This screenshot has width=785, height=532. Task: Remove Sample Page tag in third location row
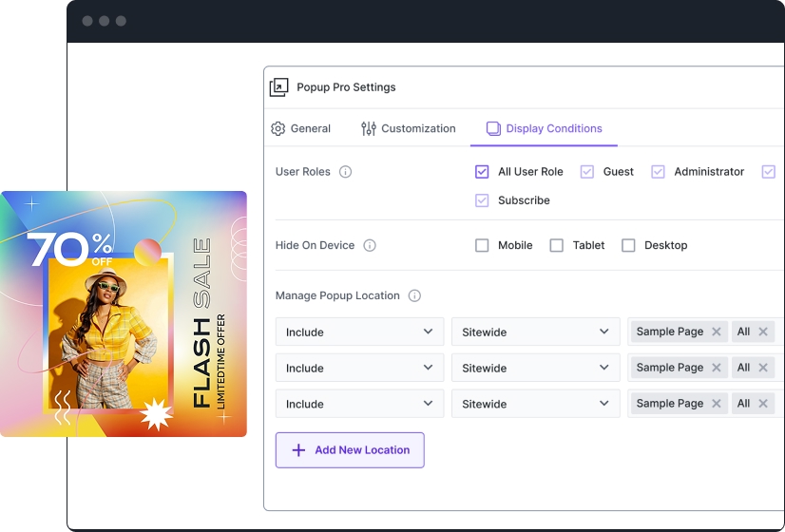[x=717, y=404]
